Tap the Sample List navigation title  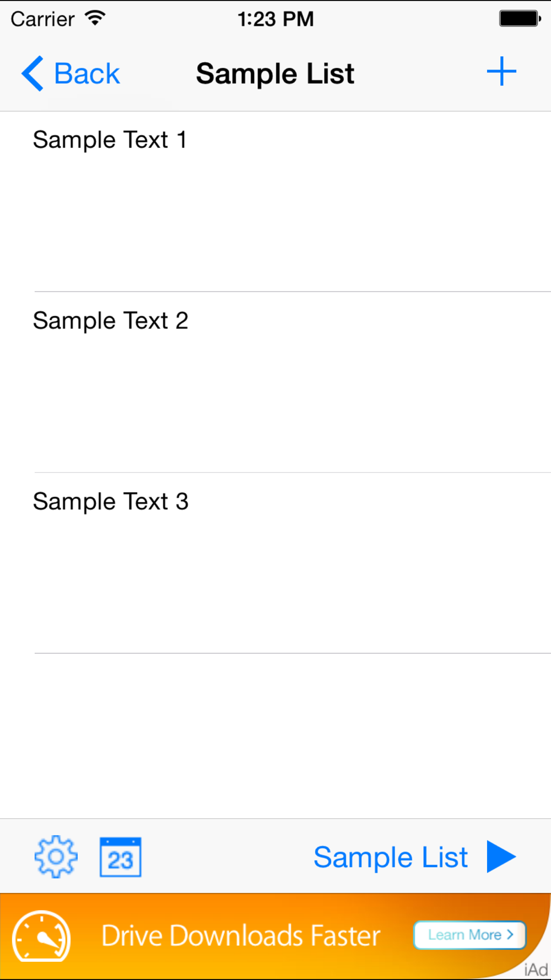point(275,74)
